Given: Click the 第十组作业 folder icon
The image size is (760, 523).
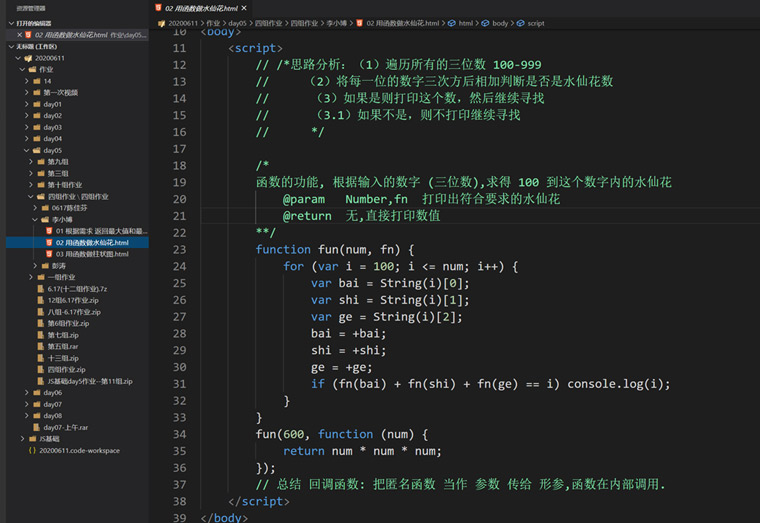Looking at the screenshot, I should click(41, 185).
